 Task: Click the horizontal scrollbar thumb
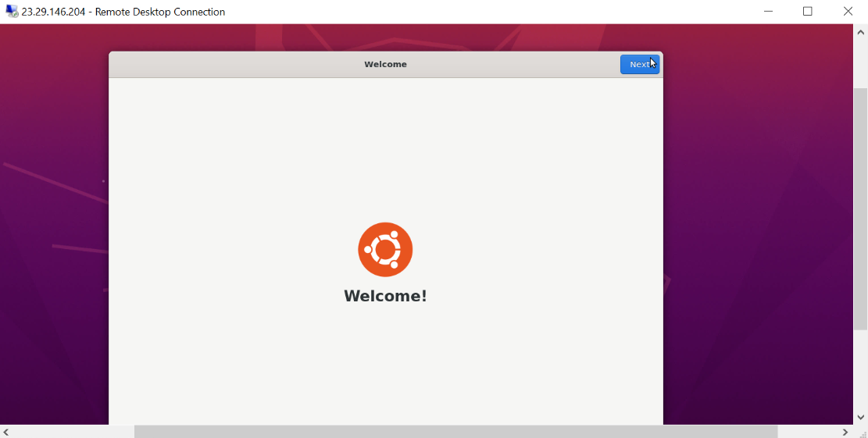pyautogui.click(x=456, y=432)
